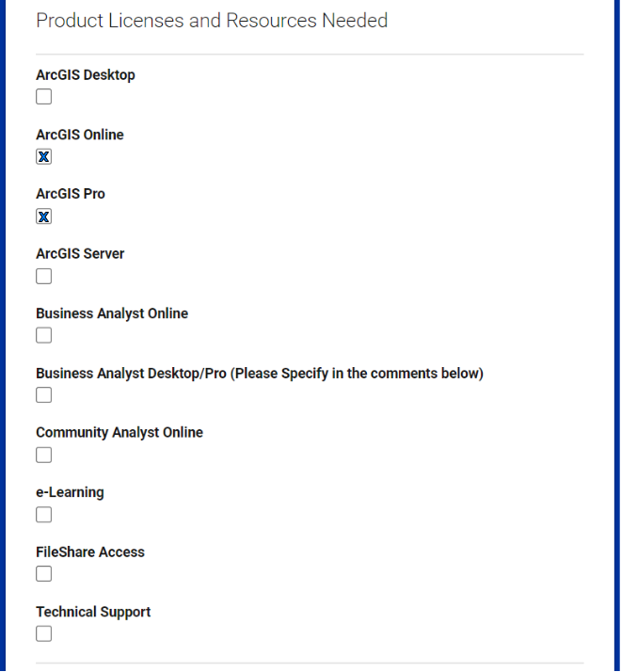Click the ArcGIS Server label text
621x672 pixels.
80,254
